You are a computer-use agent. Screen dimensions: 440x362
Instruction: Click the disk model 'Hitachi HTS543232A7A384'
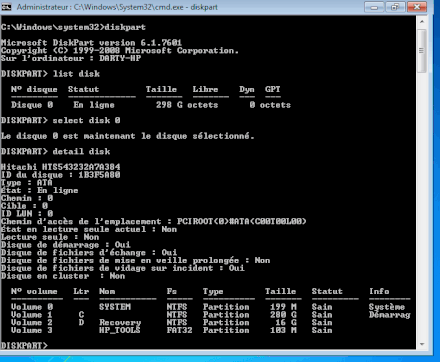click(61, 167)
